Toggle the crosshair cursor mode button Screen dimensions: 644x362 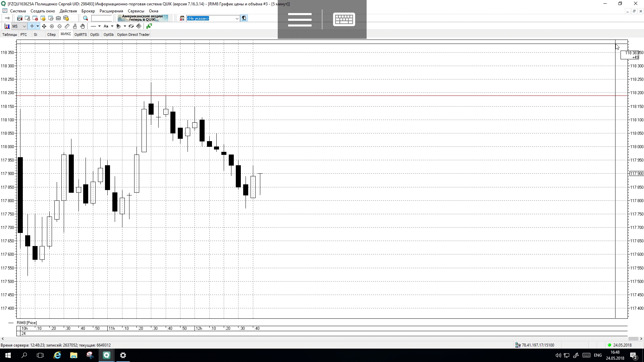[x=32, y=26]
